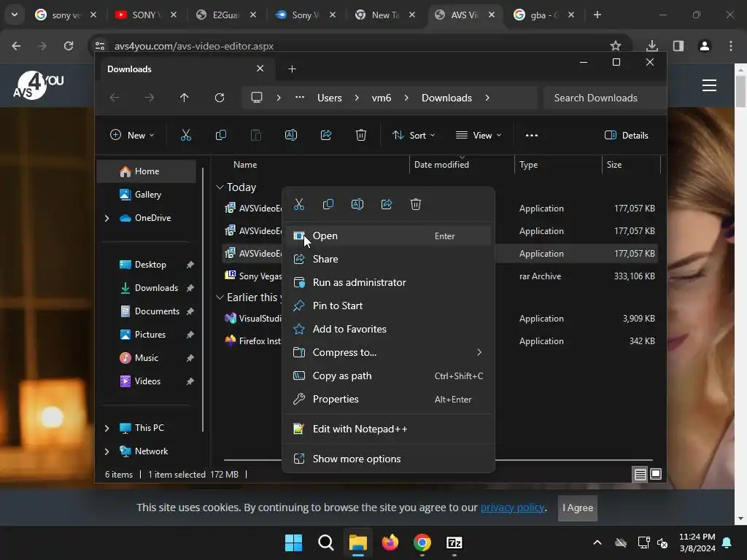This screenshot has height=560, width=747.
Task: Click Paste icon in Explorer toolbar
Action: [256, 135]
